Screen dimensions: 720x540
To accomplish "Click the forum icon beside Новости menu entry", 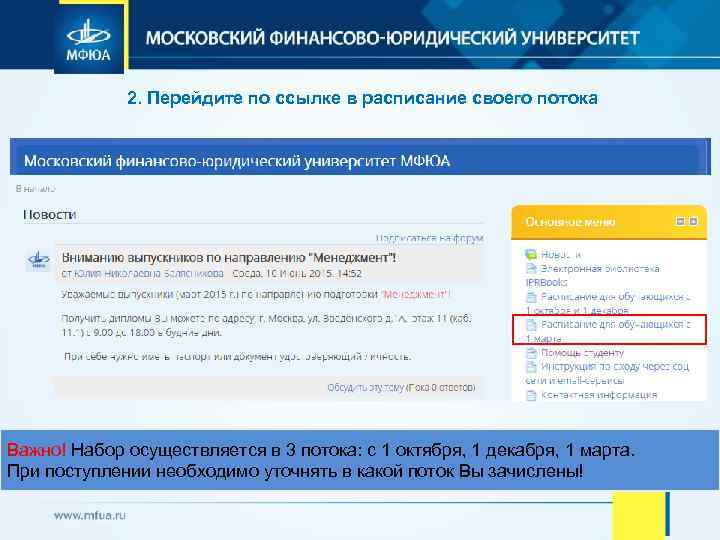I will (x=531, y=254).
